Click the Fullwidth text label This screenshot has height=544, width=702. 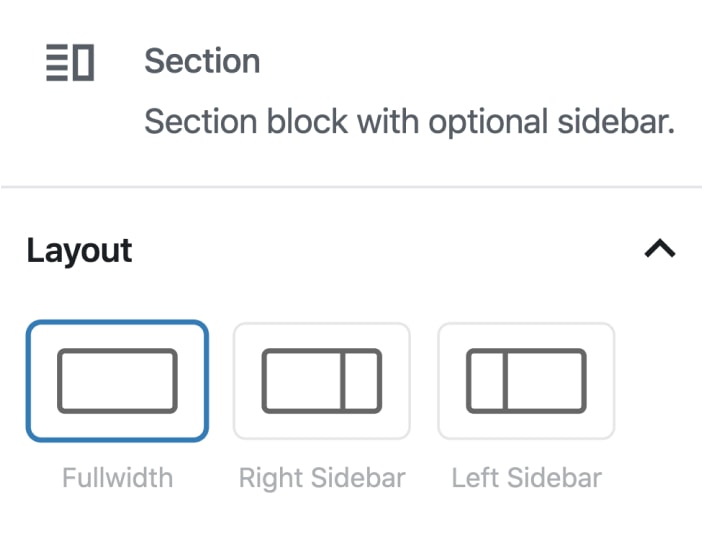pyautogui.click(x=117, y=478)
